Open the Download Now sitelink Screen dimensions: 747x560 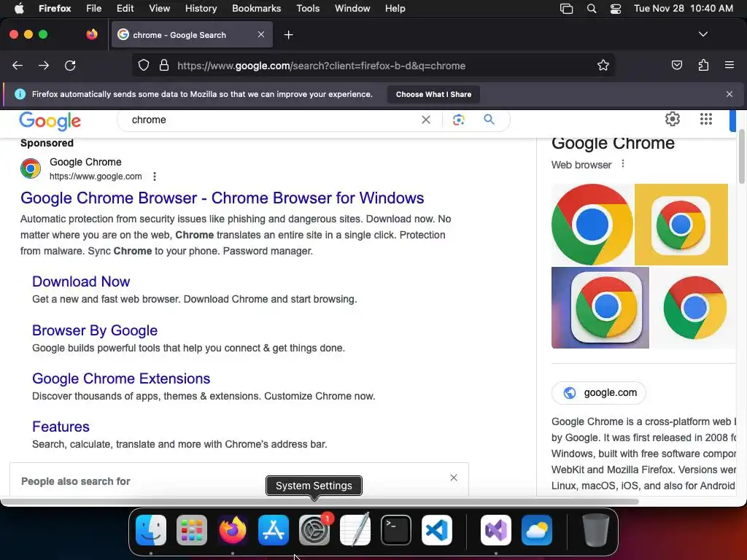coord(81,281)
